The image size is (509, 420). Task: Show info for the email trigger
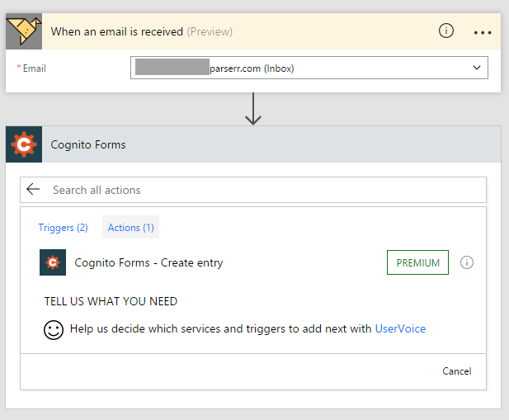pos(445,31)
